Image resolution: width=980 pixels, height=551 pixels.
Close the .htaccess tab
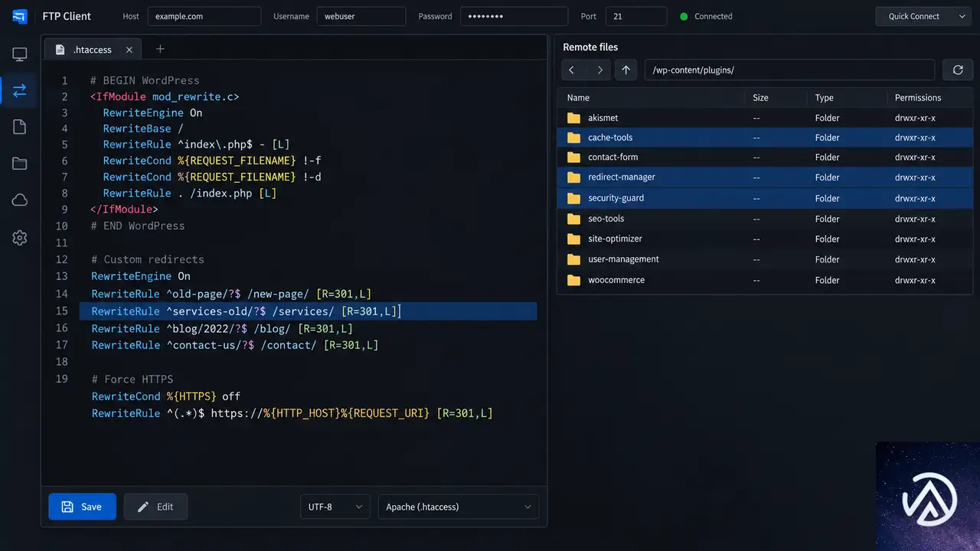(129, 50)
